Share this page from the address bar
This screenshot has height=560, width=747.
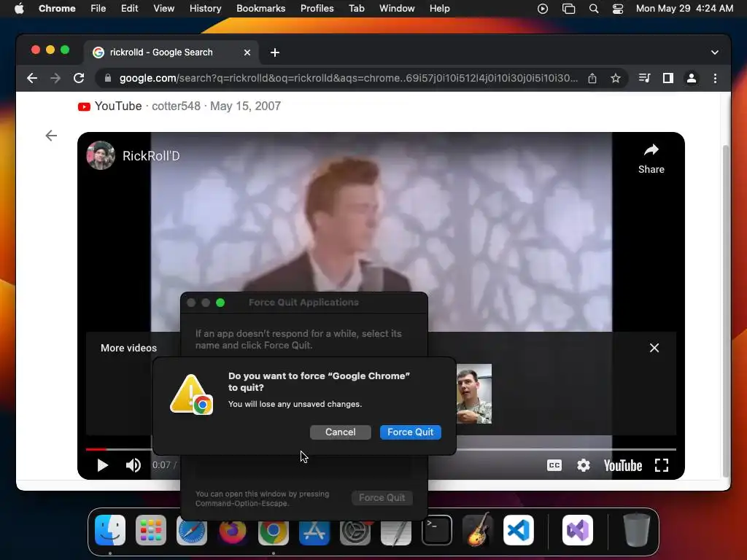tap(592, 78)
